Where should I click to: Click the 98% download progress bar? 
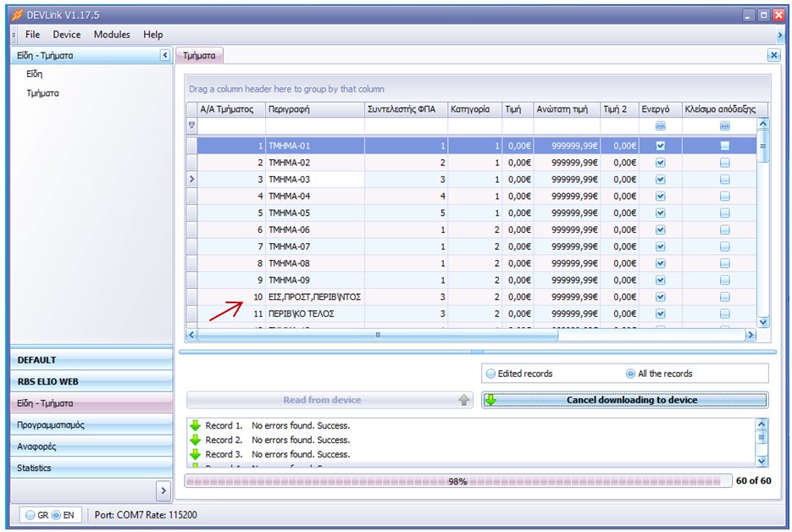(457, 481)
